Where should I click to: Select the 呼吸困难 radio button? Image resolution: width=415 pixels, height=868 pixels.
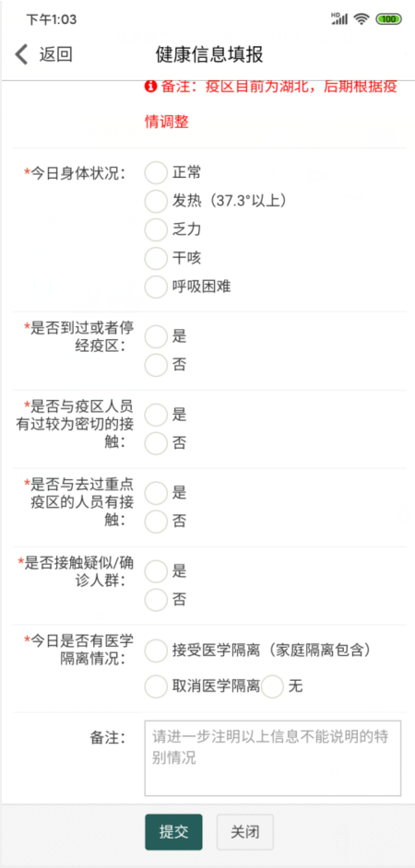click(x=156, y=287)
